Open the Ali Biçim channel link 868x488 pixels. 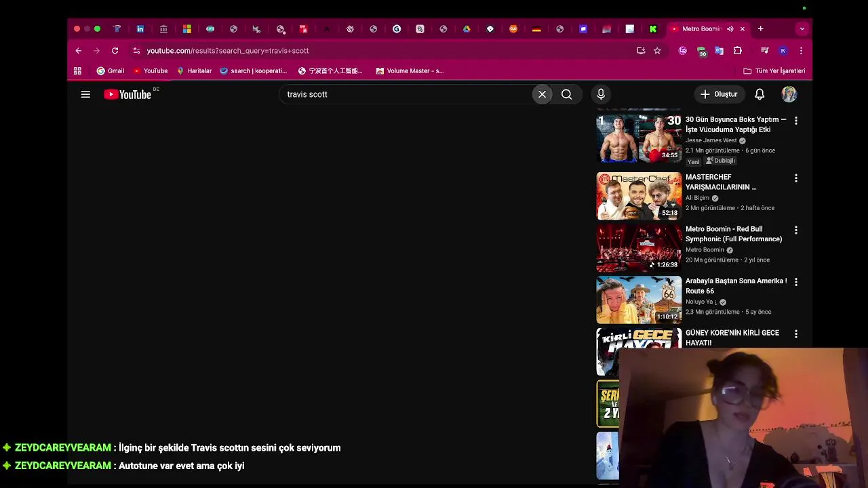click(697, 198)
